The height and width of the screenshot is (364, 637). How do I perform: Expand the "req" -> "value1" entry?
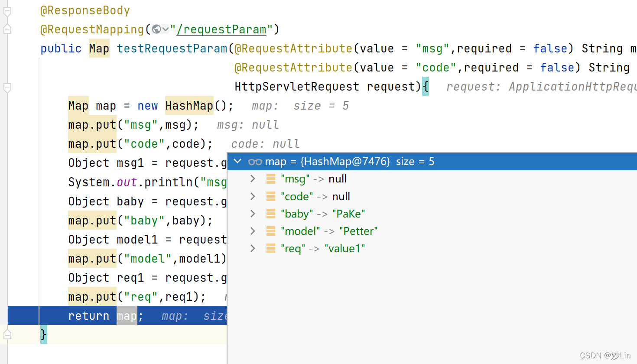[x=253, y=248]
